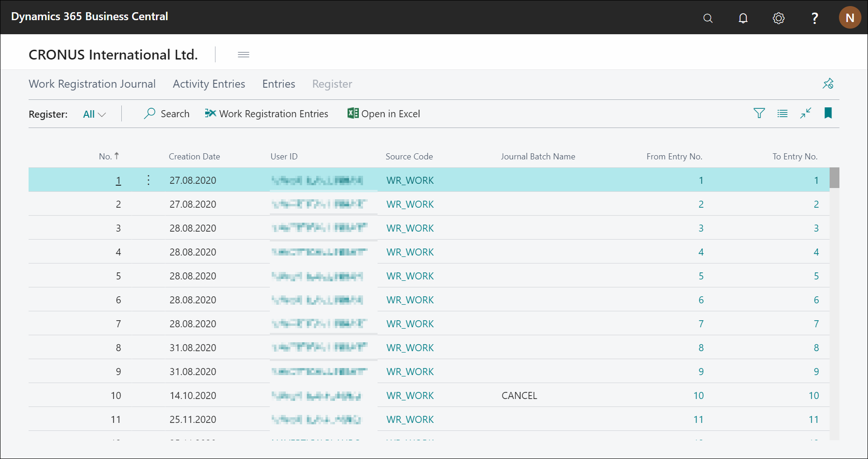Open Activity Entries menu

tap(209, 84)
